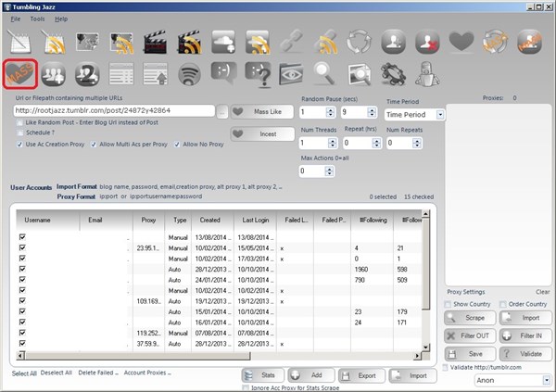Open the mass reblog arrows icon
Viewport: 556px width, 392px height.
(x=496, y=41)
